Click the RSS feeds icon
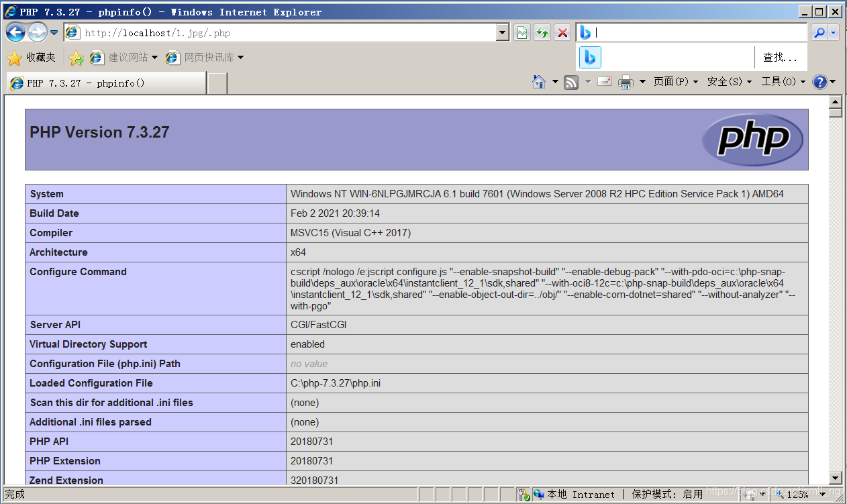847x504 pixels. click(x=571, y=82)
